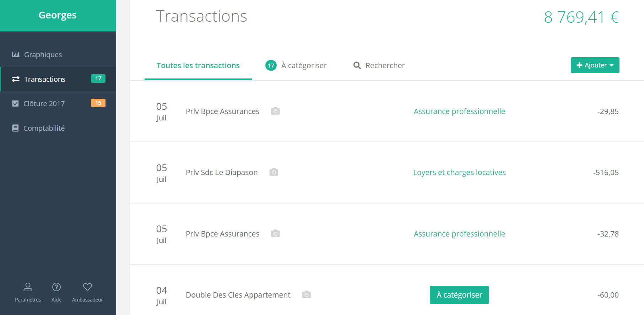Screen dimensions: 644x315
Task: Switch to the À catégoriser tab
Action: [296, 65]
